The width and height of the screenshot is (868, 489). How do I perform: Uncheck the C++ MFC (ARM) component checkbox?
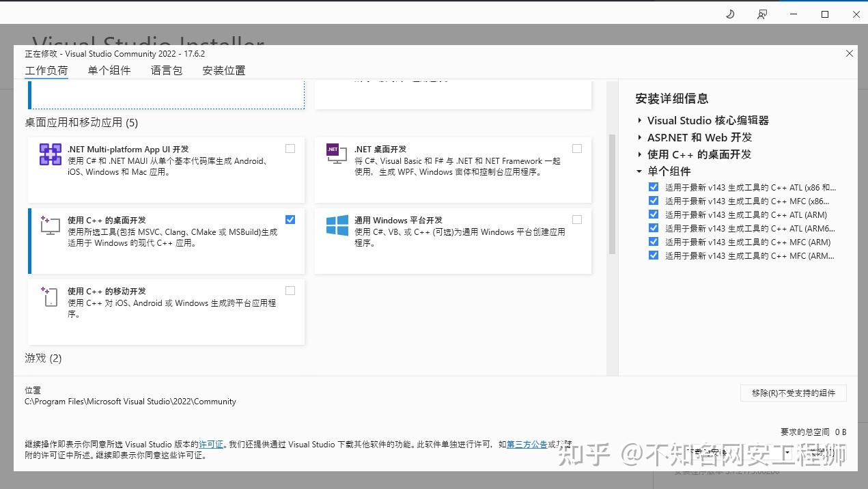coord(654,242)
